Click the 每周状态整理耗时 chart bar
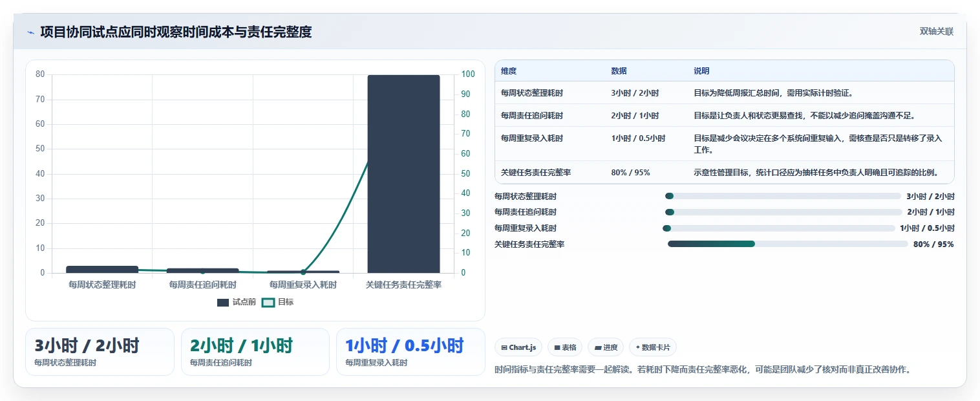The height and width of the screenshot is (401, 980). tap(102, 269)
